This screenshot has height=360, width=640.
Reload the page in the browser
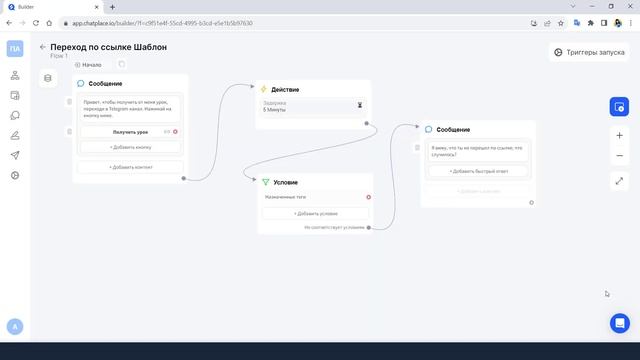36,23
